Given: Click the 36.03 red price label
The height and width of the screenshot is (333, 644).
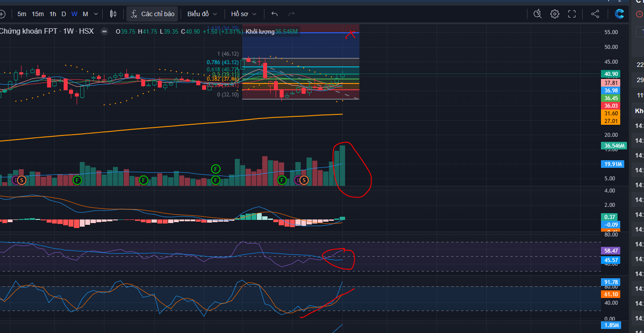Looking at the screenshot, I should 610,105.
